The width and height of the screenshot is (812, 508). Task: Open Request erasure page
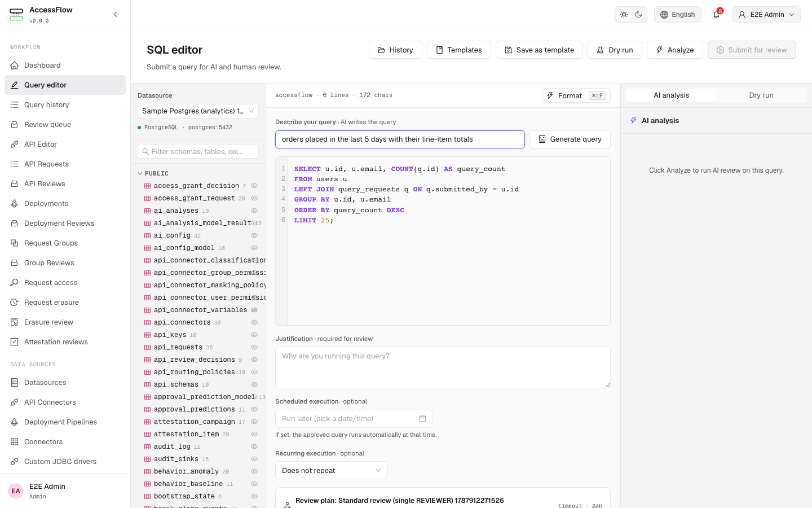pyautogui.click(x=65, y=303)
